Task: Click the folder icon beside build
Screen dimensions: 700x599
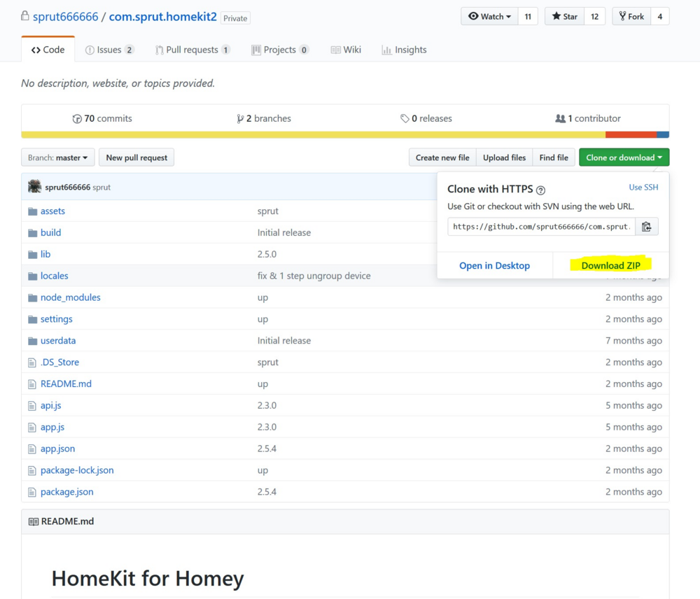Action: tap(32, 233)
